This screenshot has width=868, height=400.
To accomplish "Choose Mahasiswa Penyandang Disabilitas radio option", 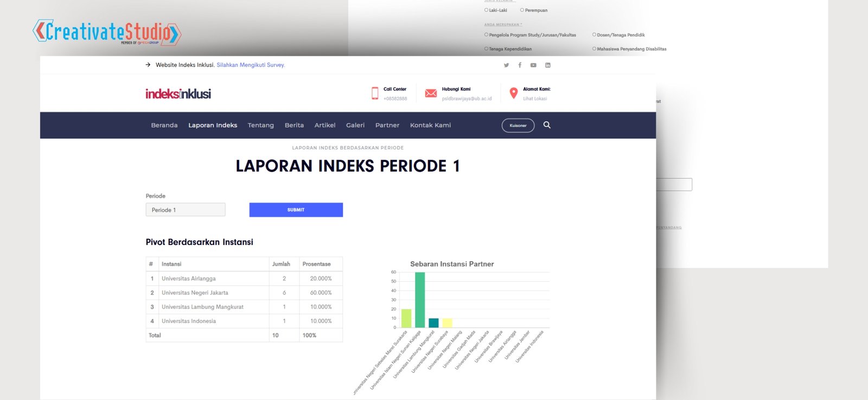I will point(595,49).
